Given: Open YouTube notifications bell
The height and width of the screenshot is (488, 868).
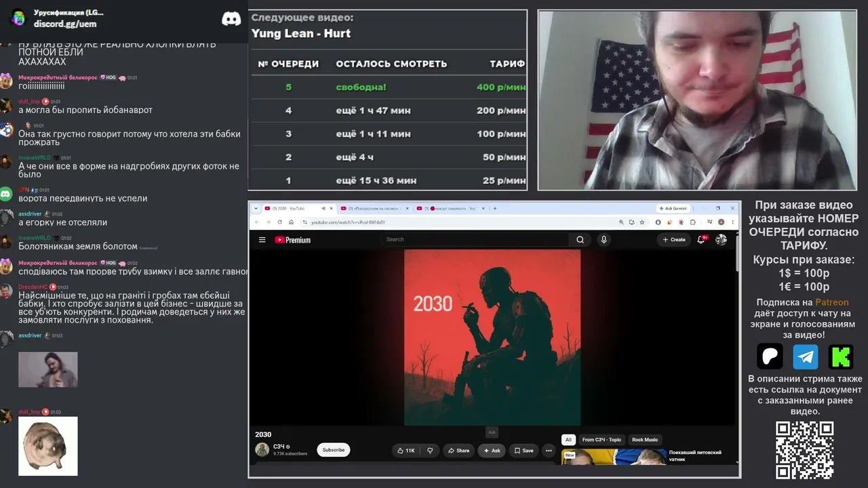Looking at the screenshot, I should point(701,240).
